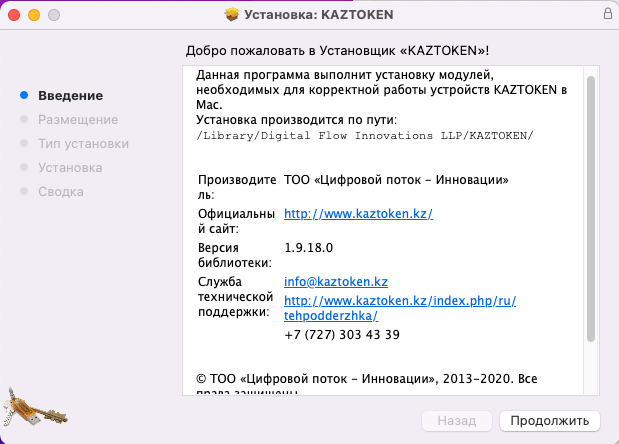Select the Тип установки step in sidebar
The width and height of the screenshot is (619, 444).
pyautogui.click(x=83, y=144)
